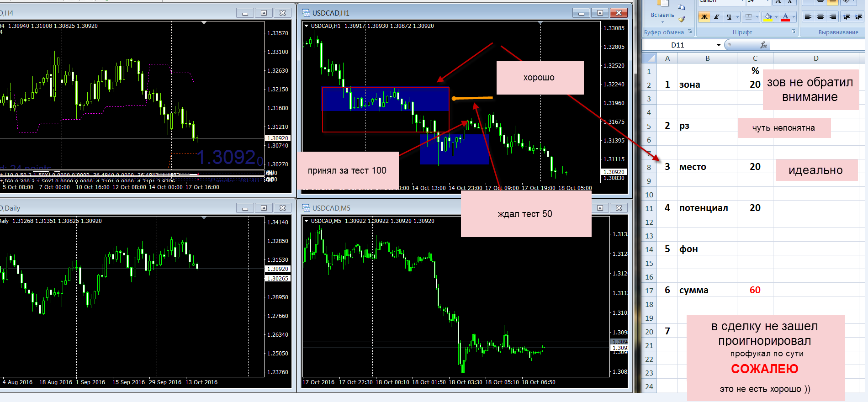Screen dimensions: 868x402
Task: Select cell containing фон
Action: pyautogui.click(x=707, y=249)
